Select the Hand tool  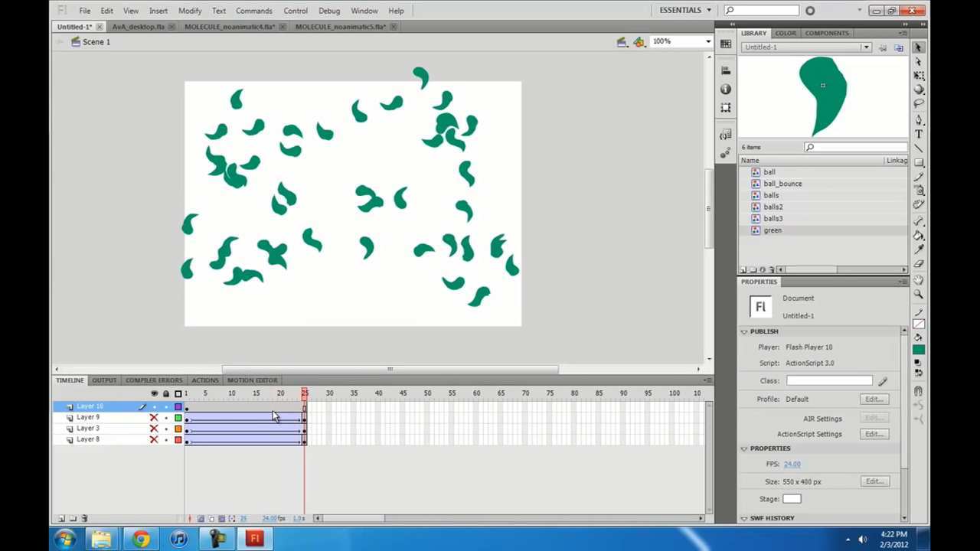(x=919, y=279)
